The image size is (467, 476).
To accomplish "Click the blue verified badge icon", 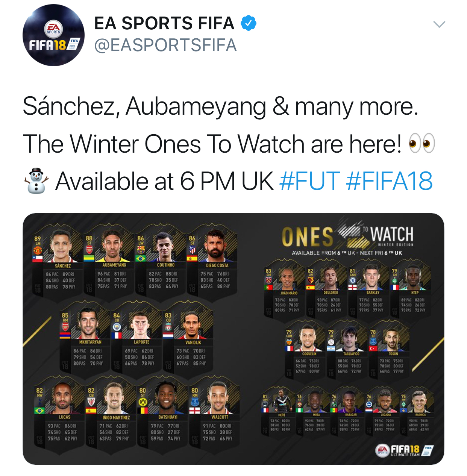I will pyautogui.click(x=248, y=23).
